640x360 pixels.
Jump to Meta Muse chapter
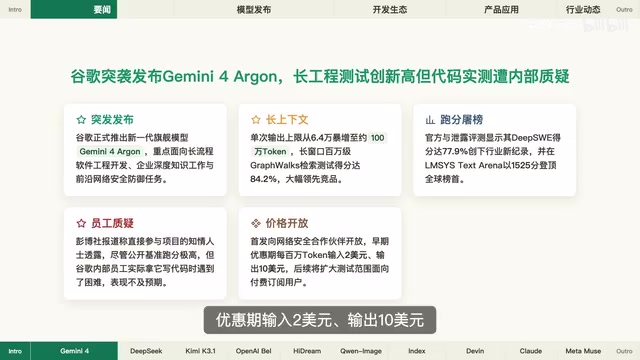[x=583, y=351]
